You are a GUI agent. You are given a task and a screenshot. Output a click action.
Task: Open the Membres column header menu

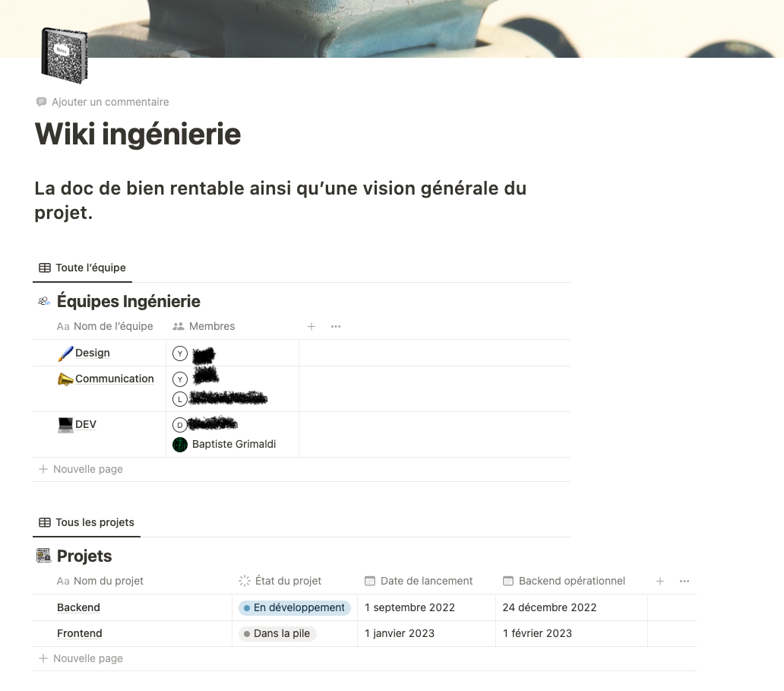(x=211, y=326)
